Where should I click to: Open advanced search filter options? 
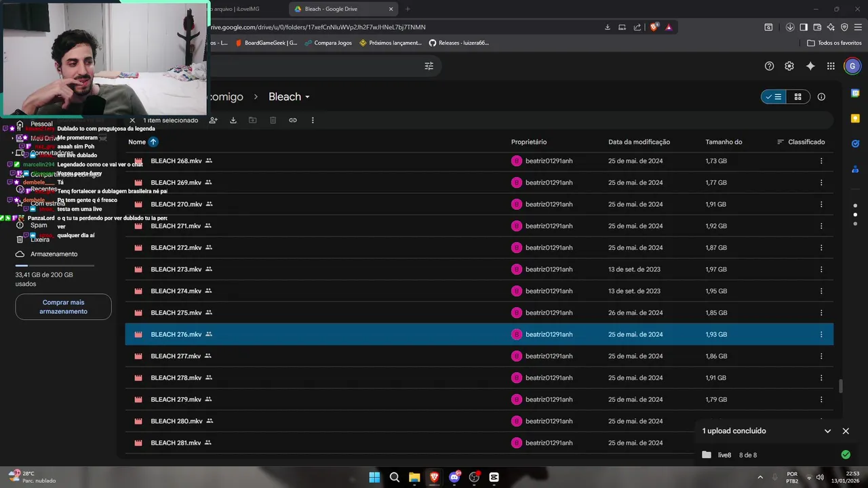click(x=429, y=66)
